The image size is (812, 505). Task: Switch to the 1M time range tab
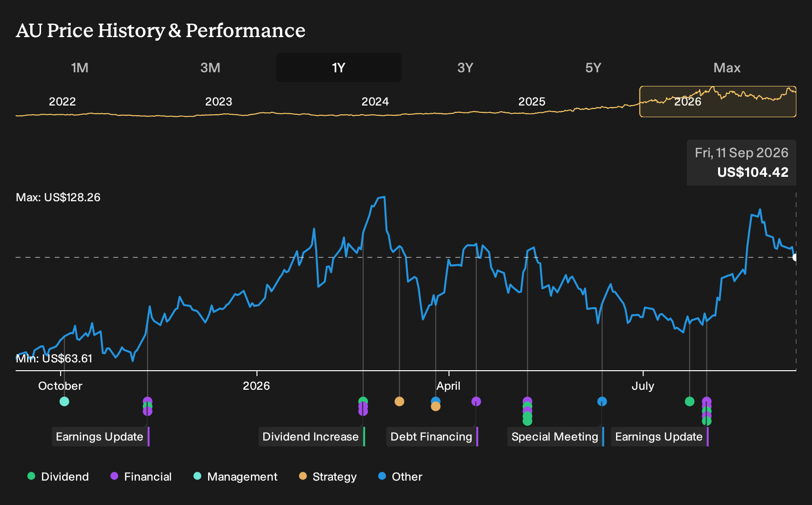80,67
